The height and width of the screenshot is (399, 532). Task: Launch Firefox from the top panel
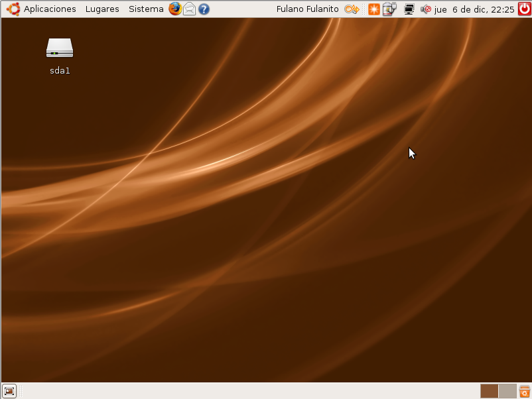pyautogui.click(x=175, y=9)
